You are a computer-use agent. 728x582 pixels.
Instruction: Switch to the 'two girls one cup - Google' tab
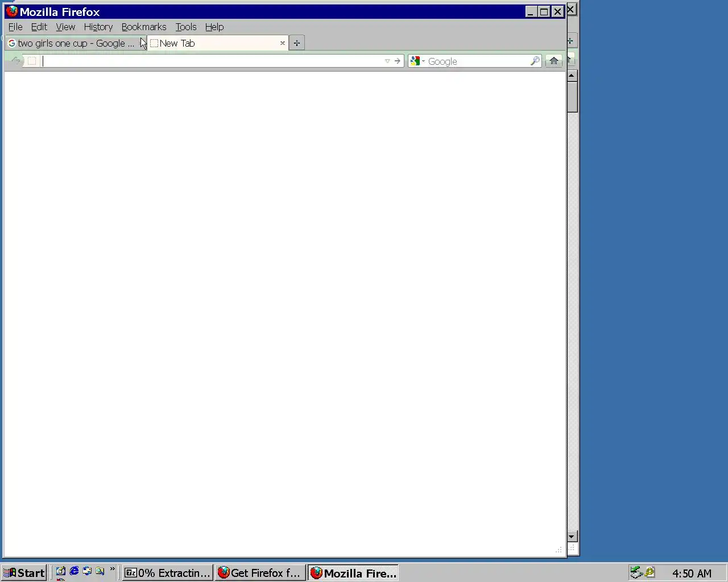[75, 43]
